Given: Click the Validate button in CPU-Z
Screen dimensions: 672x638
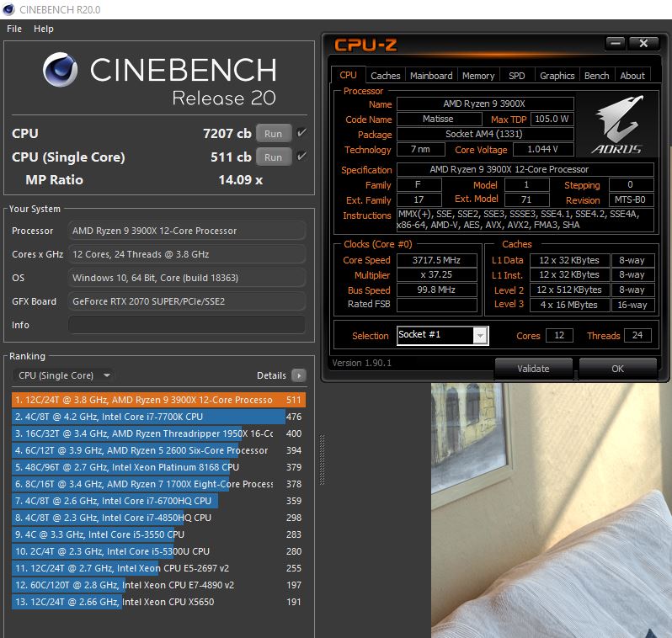Looking at the screenshot, I should coord(533,369).
